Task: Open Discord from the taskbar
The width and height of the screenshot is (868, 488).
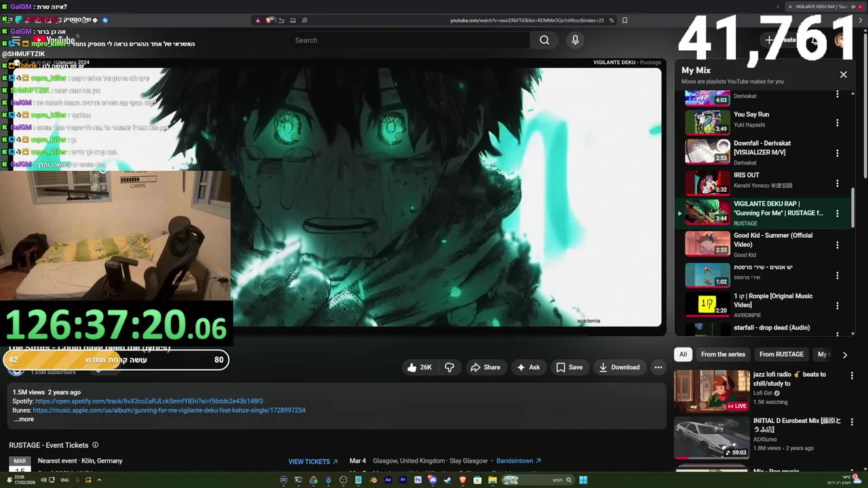Action: click(x=433, y=480)
